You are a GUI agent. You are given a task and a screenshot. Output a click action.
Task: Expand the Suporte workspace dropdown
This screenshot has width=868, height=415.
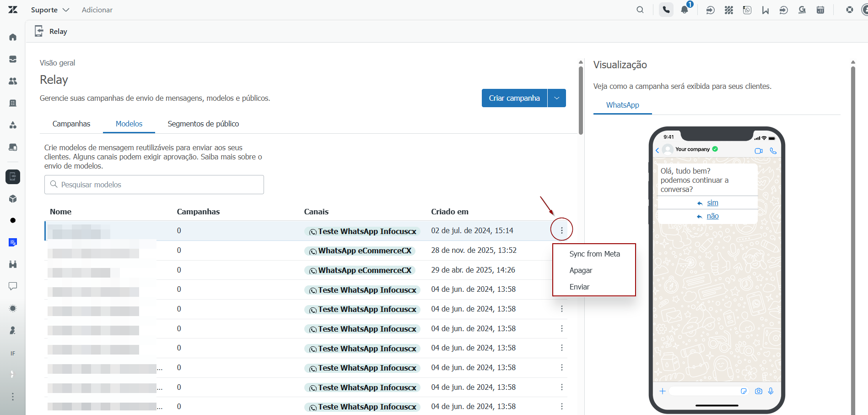pos(50,10)
